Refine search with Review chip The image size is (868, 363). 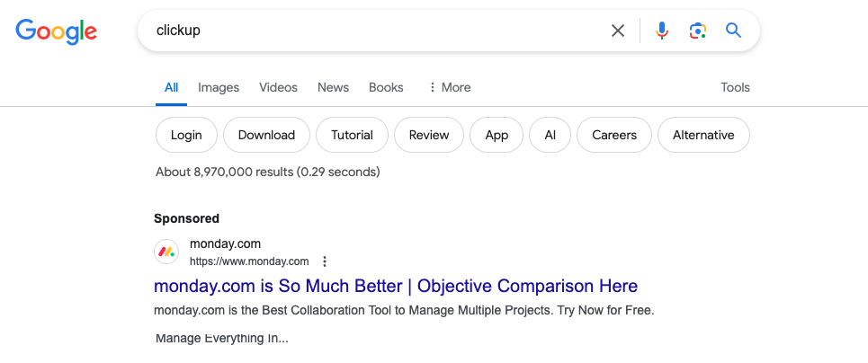pos(429,135)
